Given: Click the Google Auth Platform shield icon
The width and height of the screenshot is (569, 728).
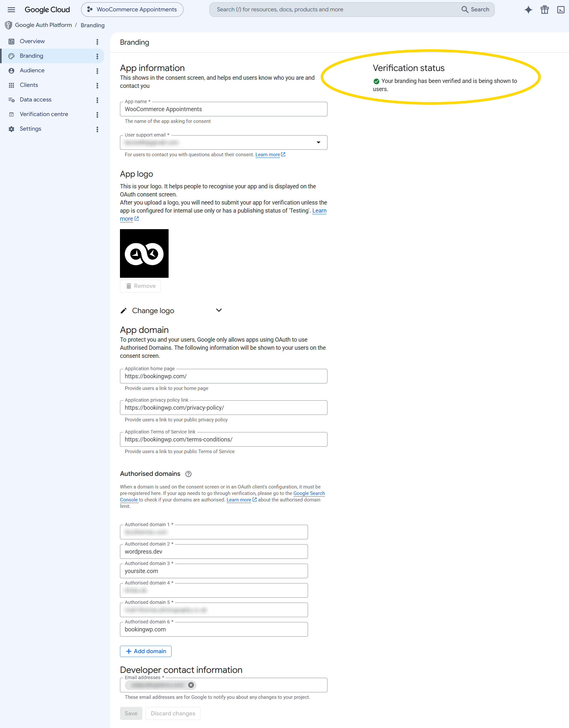Looking at the screenshot, I should [x=8, y=25].
